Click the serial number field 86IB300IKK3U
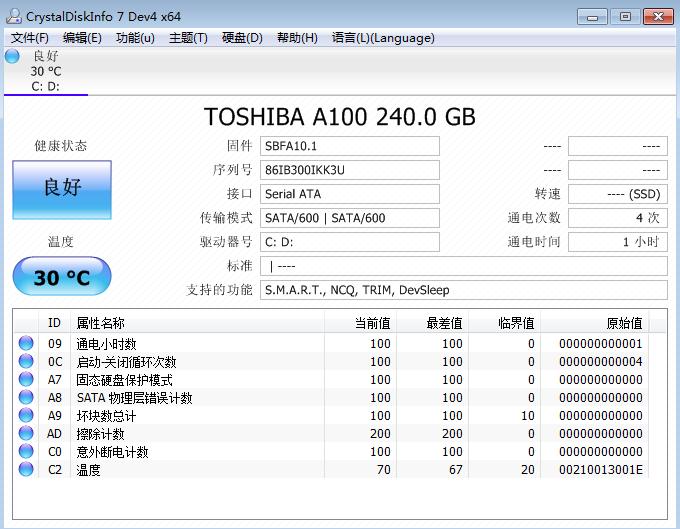The image size is (680, 529). (350, 170)
